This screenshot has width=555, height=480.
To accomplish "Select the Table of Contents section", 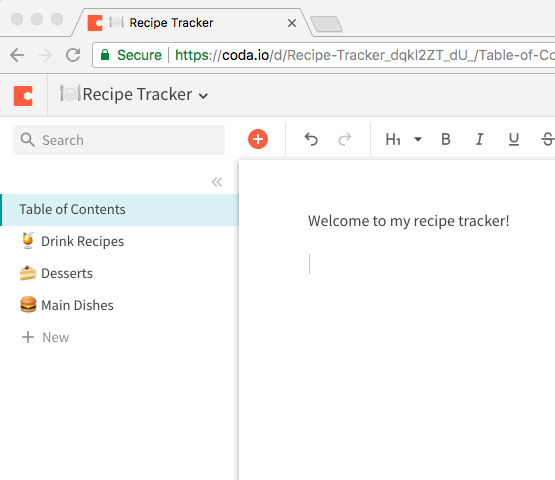I will (120, 210).
